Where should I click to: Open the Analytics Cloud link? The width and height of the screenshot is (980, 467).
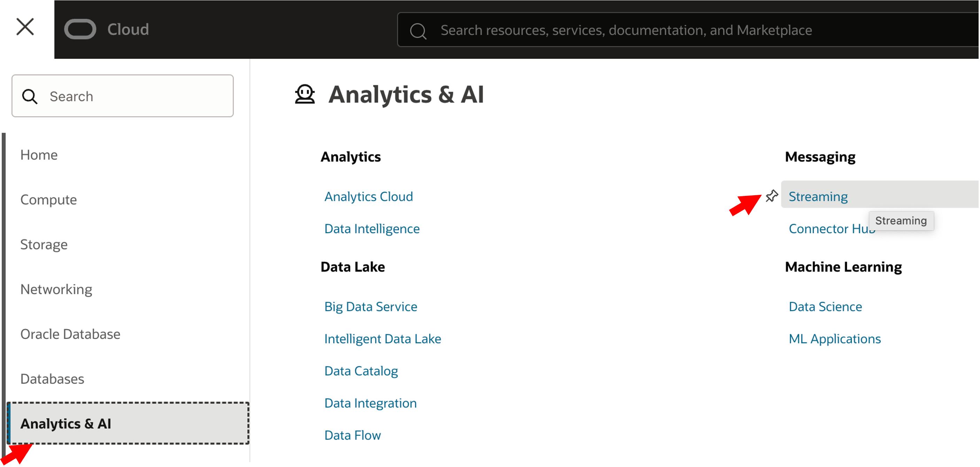click(x=368, y=197)
